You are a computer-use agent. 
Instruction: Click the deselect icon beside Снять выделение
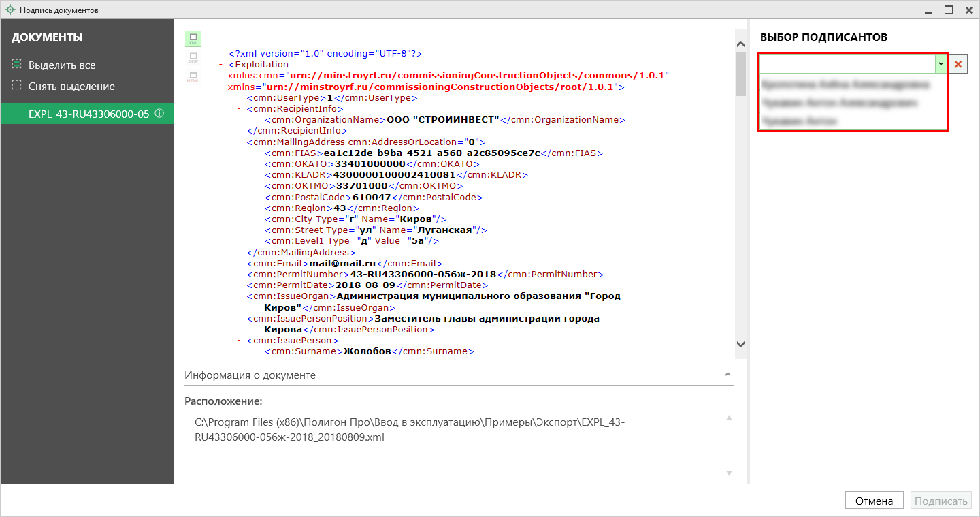[17, 86]
